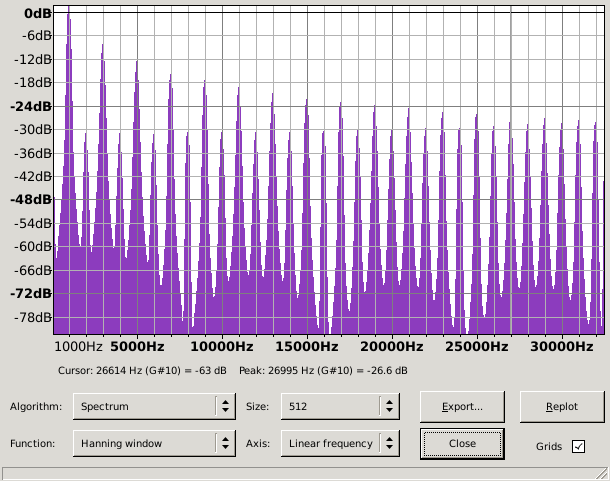This screenshot has width=610, height=481.
Task: Click the spinner arrows on Function combo
Action: pyautogui.click(x=226, y=443)
